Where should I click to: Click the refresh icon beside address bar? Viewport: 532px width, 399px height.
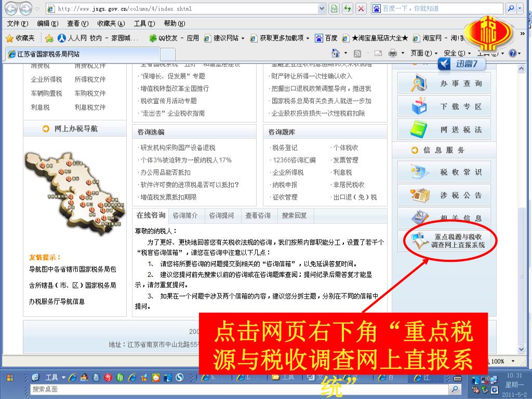click(x=348, y=9)
